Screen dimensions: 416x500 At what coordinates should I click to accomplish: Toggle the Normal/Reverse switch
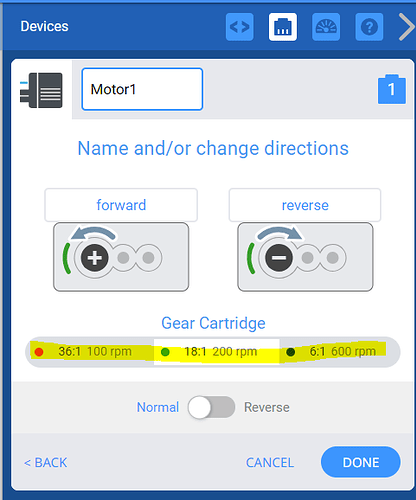[x=211, y=407]
